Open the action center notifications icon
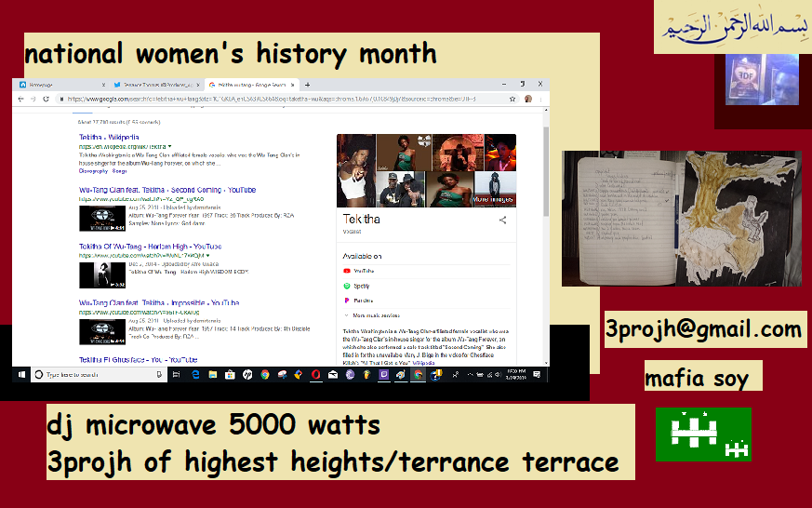The height and width of the screenshot is (508, 812). pos(537,374)
